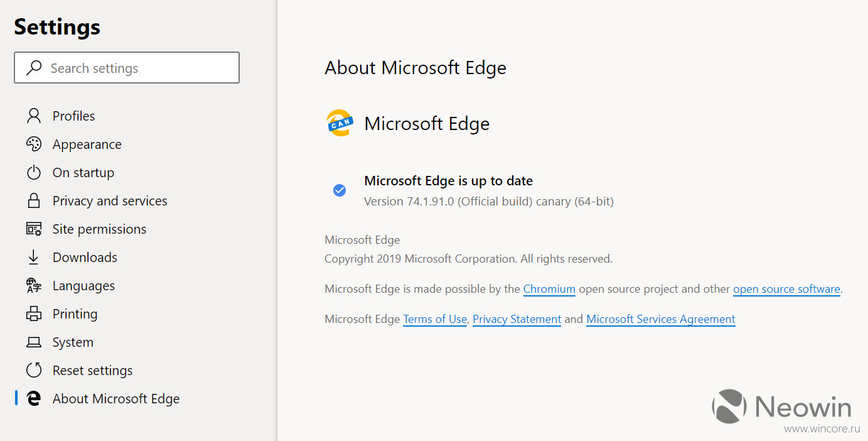Go to On startup settings
868x441 pixels.
point(83,172)
